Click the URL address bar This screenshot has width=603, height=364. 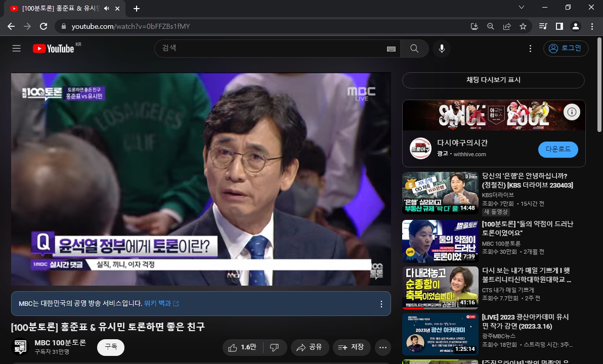click(262, 26)
